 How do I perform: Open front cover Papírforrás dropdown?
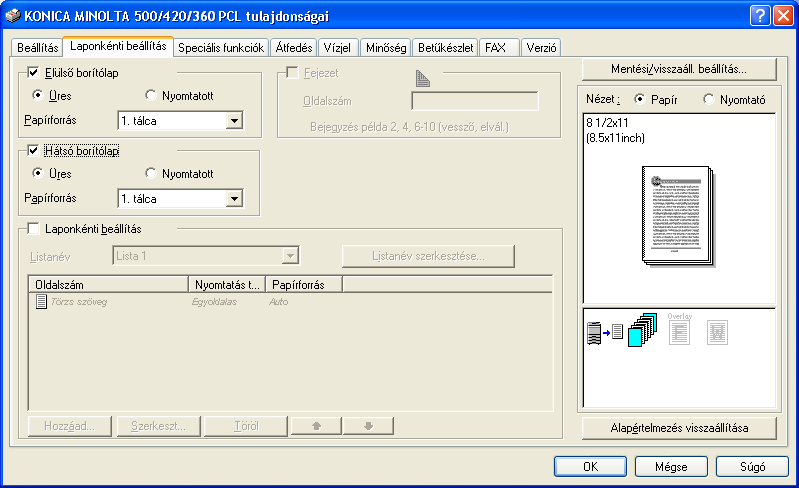(234, 121)
